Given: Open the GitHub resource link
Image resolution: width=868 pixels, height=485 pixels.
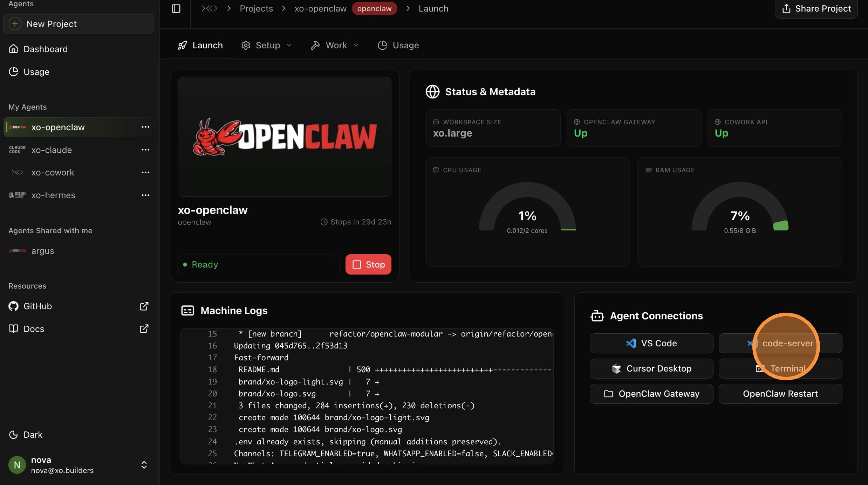Looking at the screenshot, I should point(78,306).
